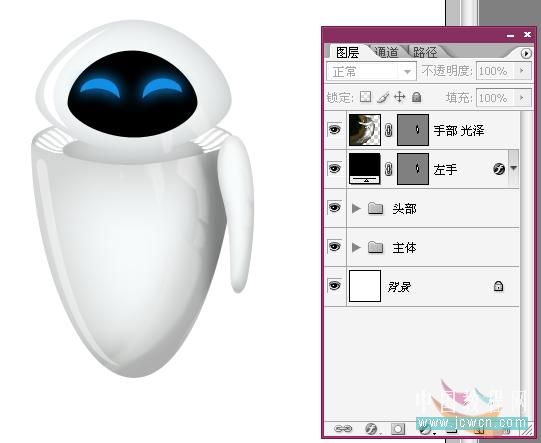Close the layers panel
Viewport: 541px width, 443px height.
527,35
